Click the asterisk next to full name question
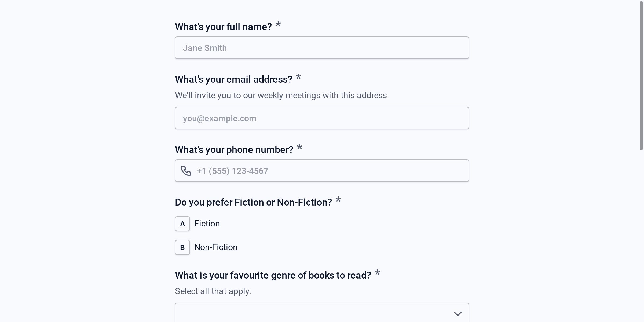 pyautogui.click(x=278, y=25)
